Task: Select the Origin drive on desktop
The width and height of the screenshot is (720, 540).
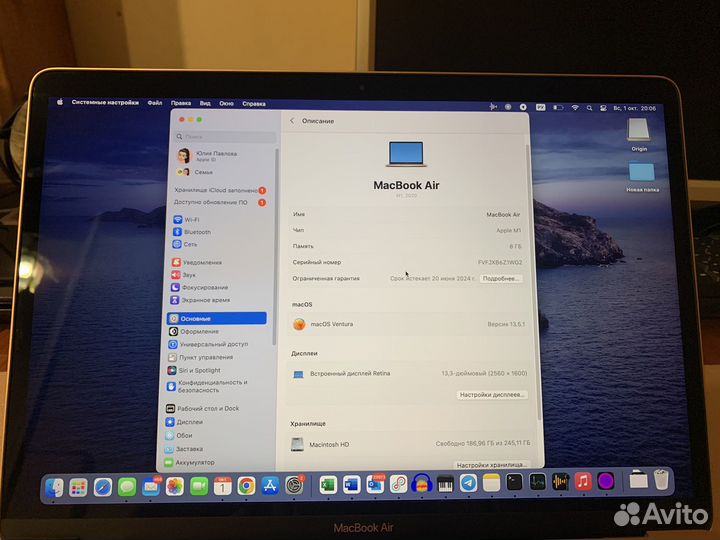Action: coord(639,135)
